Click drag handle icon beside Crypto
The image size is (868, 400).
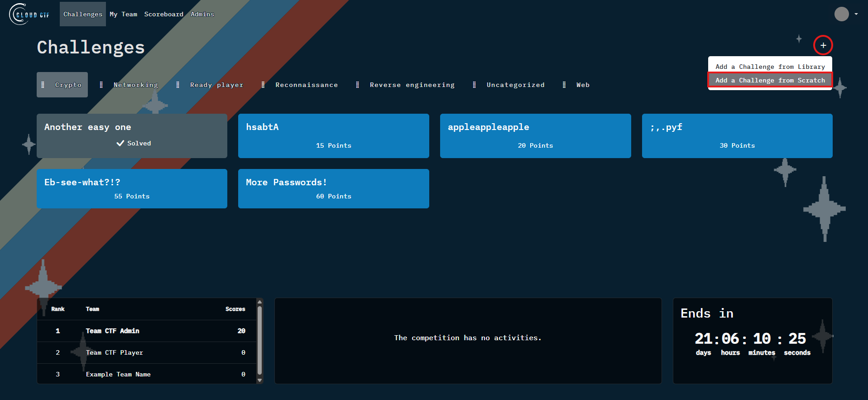43,85
